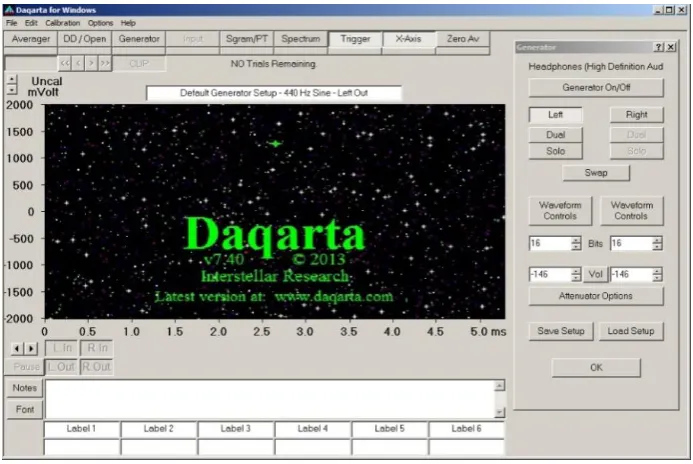Click the Label 5 field
Viewport: 693px width, 464px height.
(389, 429)
